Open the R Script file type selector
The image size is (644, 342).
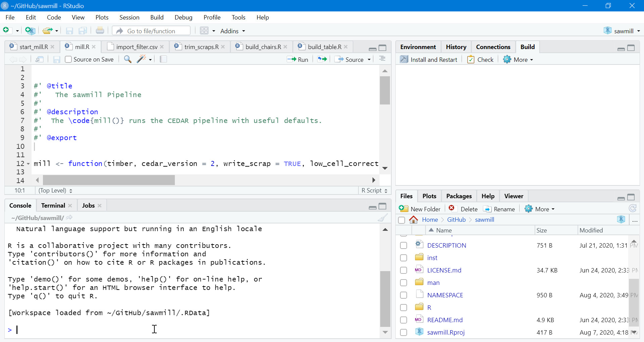[x=375, y=190]
